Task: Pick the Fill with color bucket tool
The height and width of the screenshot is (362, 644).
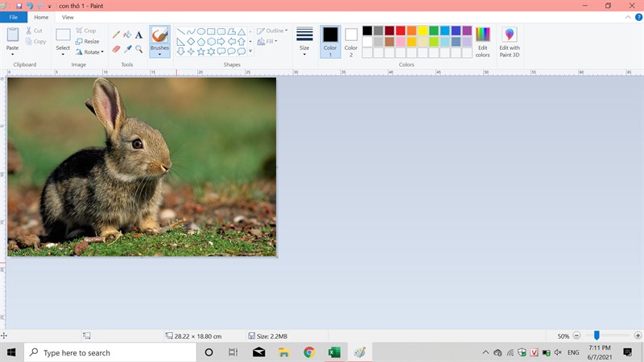Action: tap(127, 35)
